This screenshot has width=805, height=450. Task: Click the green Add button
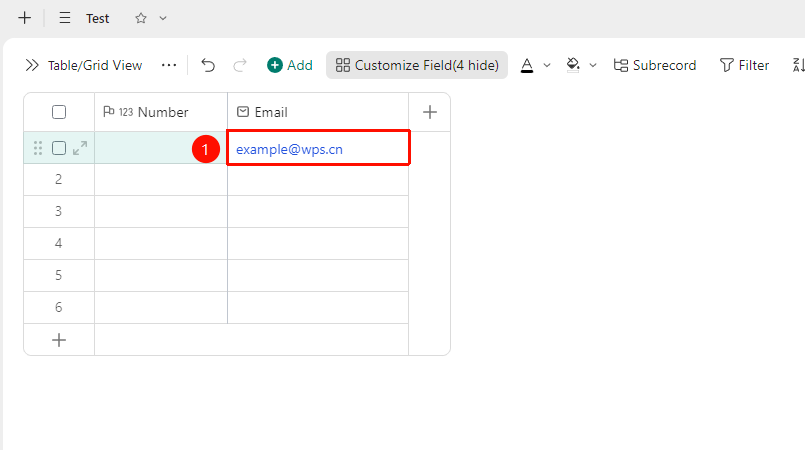(x=290, y=65)
